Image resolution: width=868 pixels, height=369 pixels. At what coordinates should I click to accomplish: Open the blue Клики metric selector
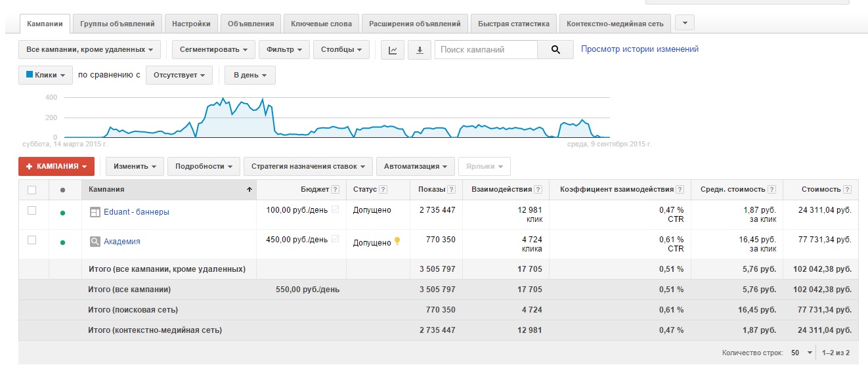[45, 76]
